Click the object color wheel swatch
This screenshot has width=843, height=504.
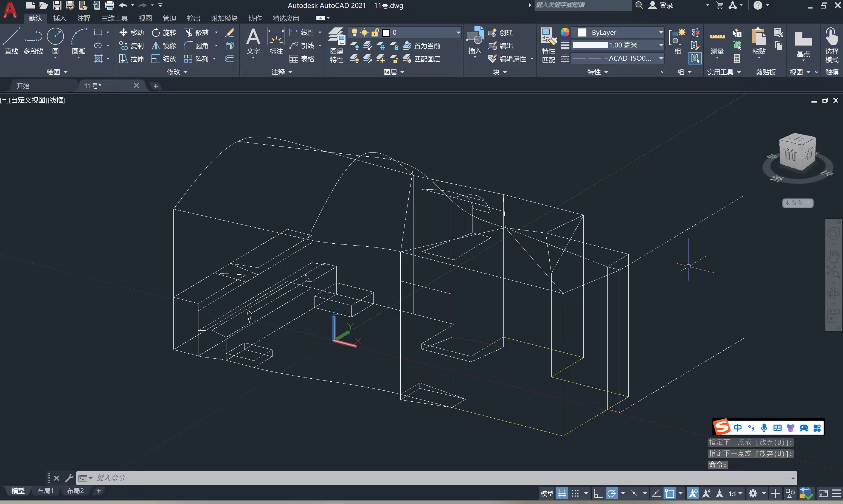coord(565,32)
